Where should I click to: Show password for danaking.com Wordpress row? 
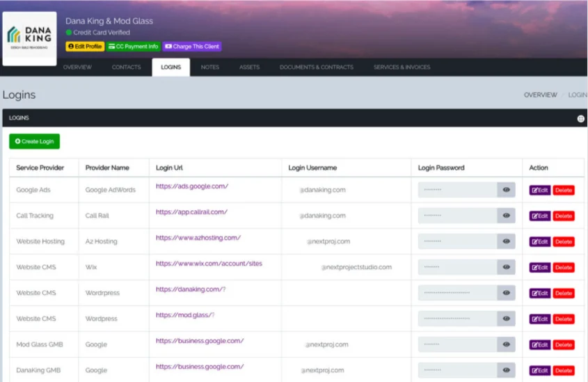507,293
